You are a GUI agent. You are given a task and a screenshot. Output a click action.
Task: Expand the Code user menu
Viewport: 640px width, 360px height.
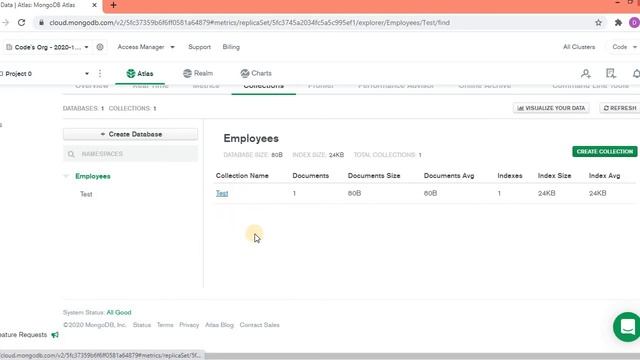coord(624,47)
